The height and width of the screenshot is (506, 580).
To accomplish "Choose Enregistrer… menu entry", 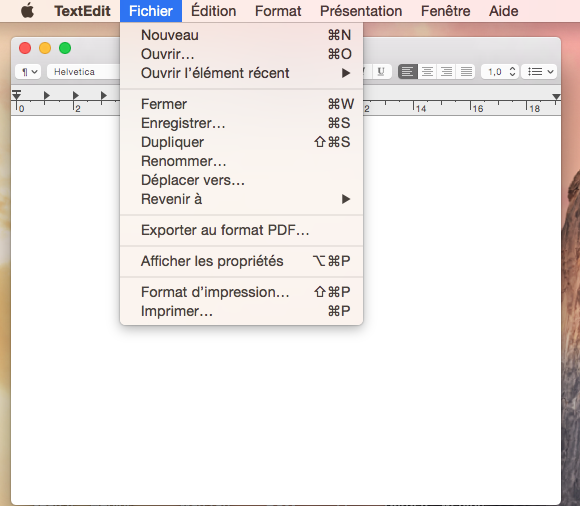I will click(x=242, y=123).
